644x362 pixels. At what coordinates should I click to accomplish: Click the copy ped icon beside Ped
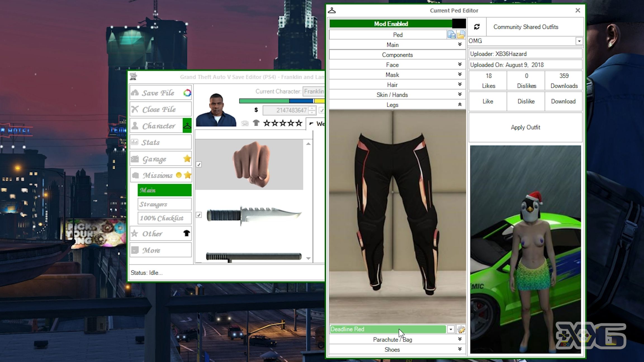[x=451, y=35]
